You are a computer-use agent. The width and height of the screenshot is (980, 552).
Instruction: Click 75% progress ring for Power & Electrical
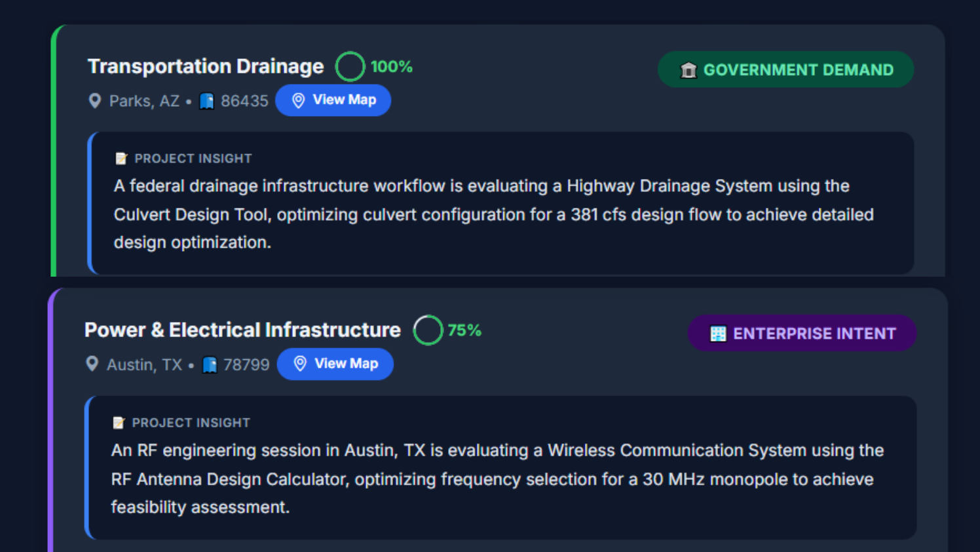428,330
